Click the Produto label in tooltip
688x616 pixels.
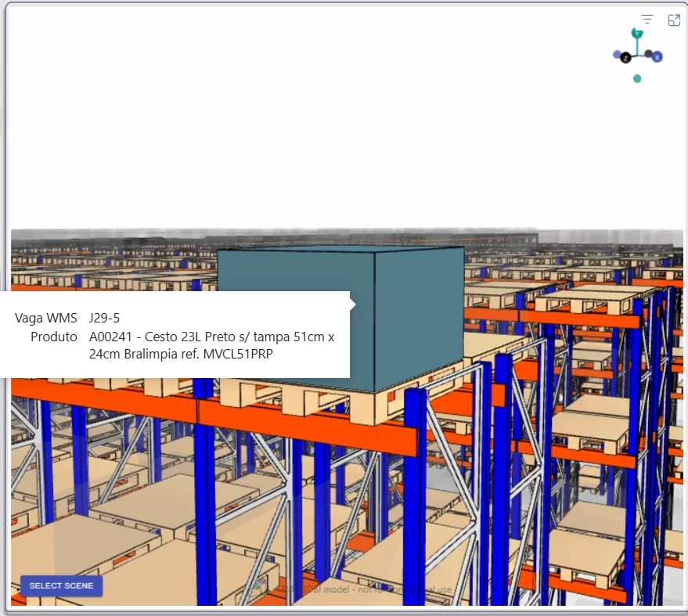[53, 337]
